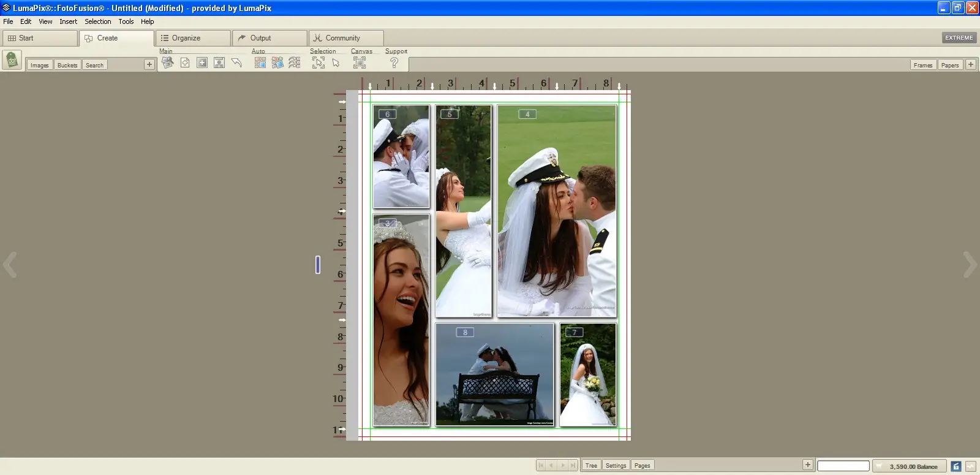Viewport: 980px width, 475px height.
Task: Click the first Auto layout grid icon
Action: pyautogui.click(x=260, y=63)
